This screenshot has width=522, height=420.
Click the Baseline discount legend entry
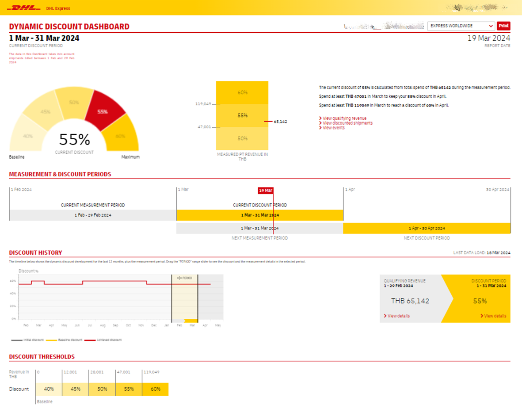[x=64, y=340]
